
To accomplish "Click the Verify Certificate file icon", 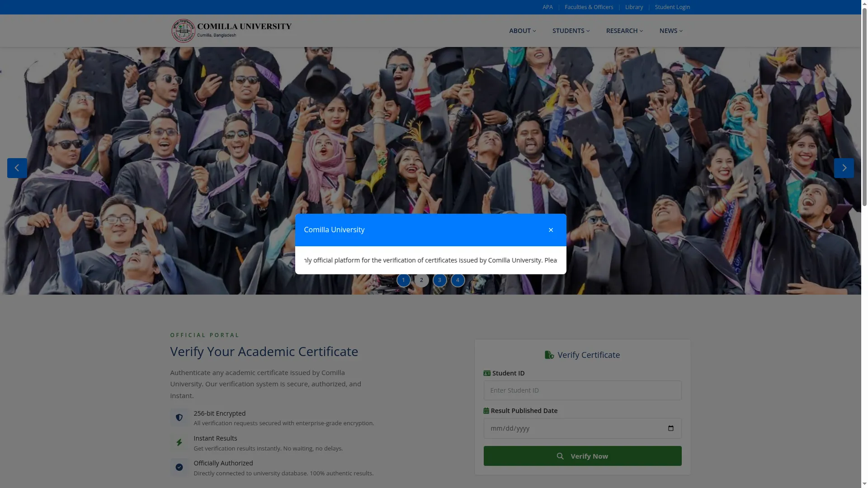I will (x=549, y=355).
